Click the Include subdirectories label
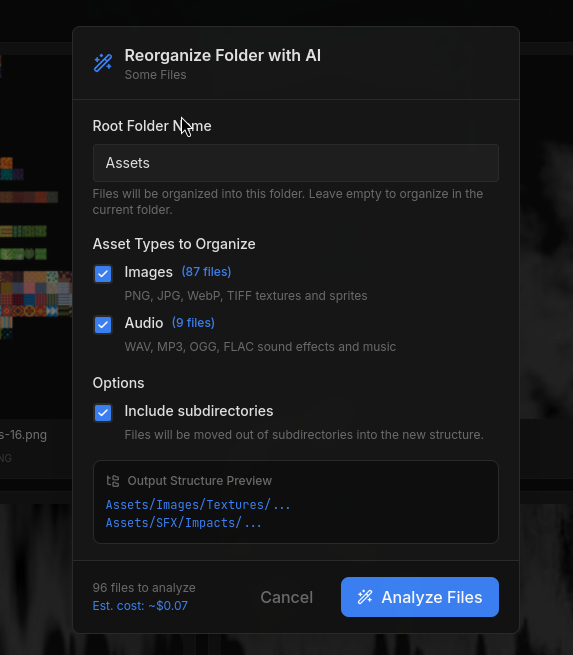 tap(199, 411)
